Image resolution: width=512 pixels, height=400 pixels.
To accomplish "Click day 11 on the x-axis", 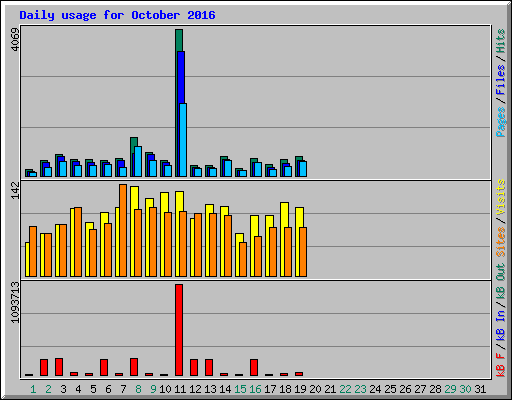I will 180,389.
